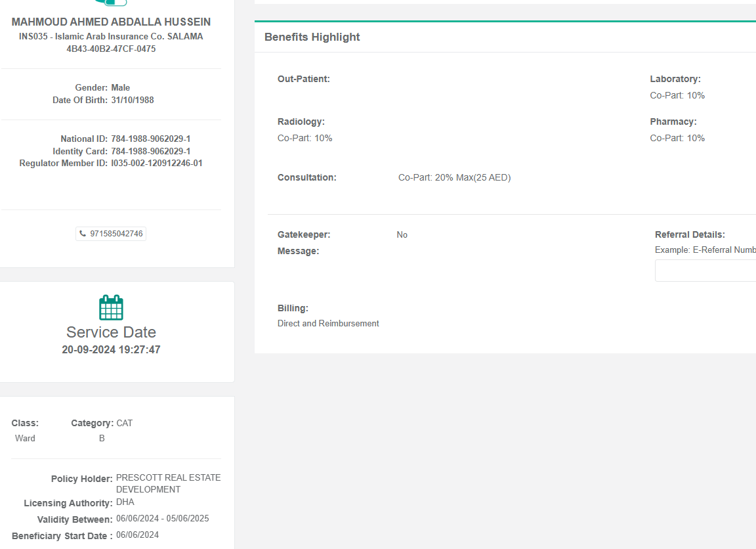
Task: Click the card number 4B43-40B2-47CF-0475
Action: coord(111,49)
